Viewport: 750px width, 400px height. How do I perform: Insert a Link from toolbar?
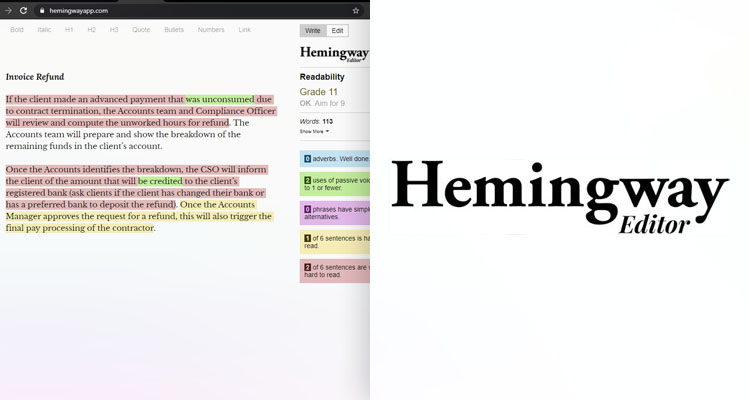244,30
